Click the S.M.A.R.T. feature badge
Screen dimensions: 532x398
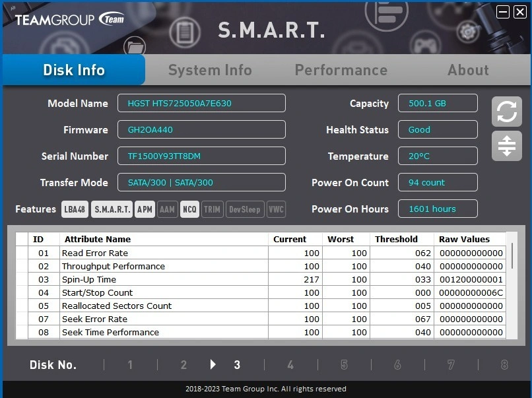point(112,209)
